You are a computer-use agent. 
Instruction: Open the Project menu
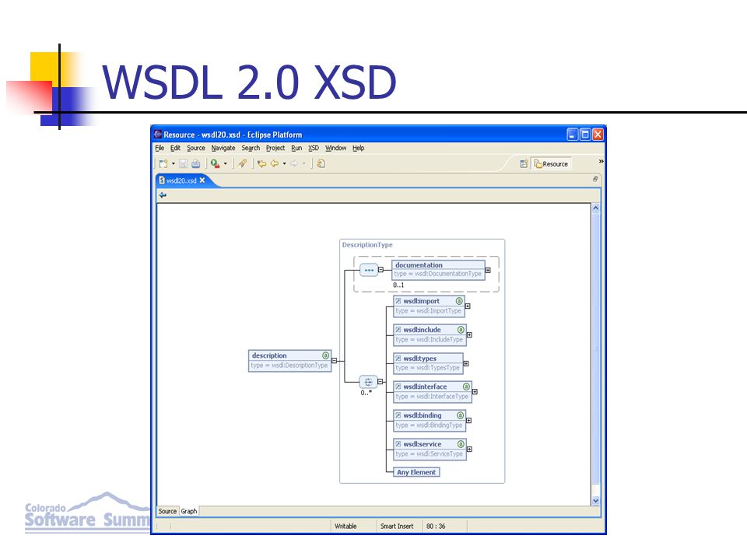(275, 148)
